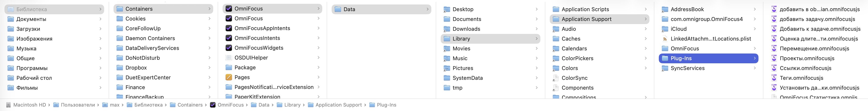Click the Теги.omnifocusjs plug-in file icon
868x111 pixels.
774,78
